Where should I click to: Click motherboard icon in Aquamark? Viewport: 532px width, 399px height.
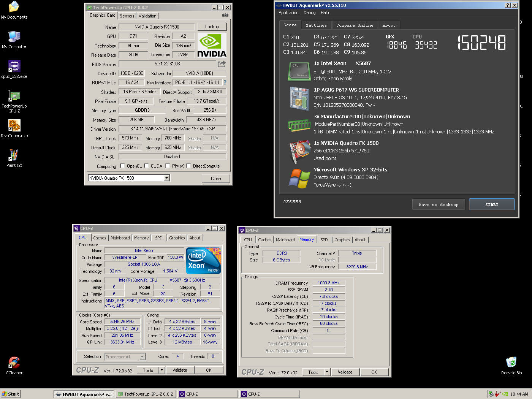(299, 98)
